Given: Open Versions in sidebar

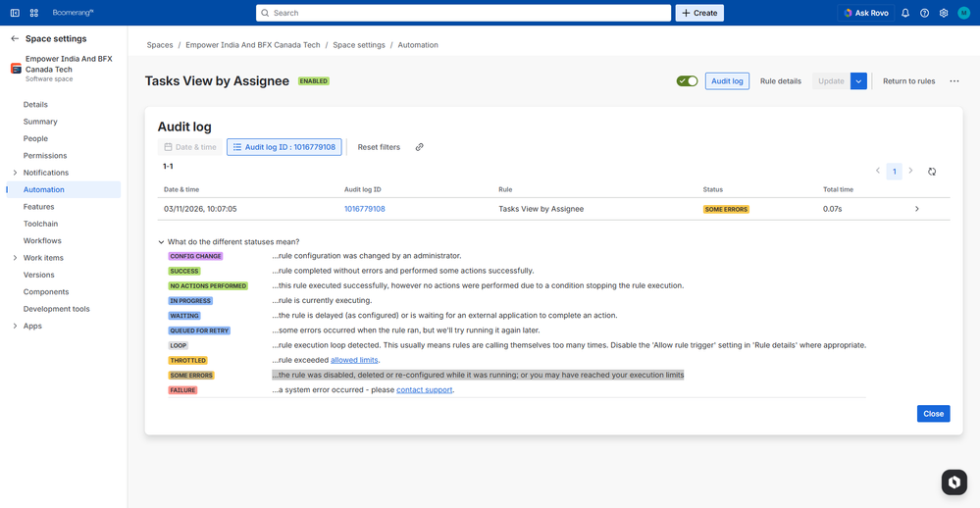Looking at the screenshot, I should point(39,275).
